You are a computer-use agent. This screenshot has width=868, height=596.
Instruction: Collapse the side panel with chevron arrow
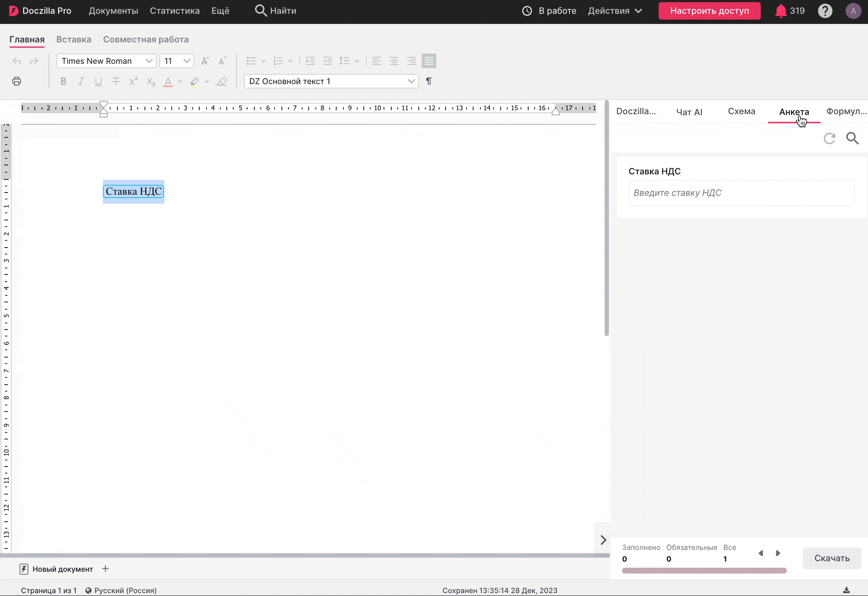tap(603, 540)
